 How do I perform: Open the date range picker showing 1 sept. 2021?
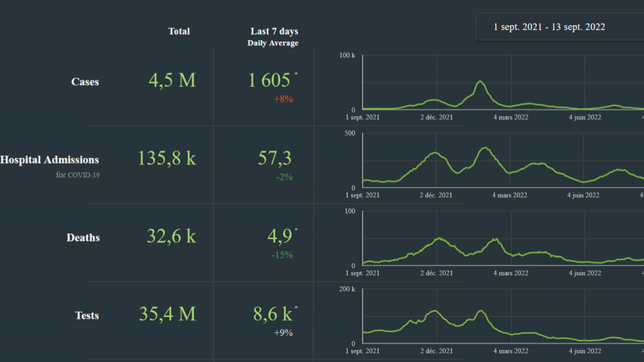(549, 27)
